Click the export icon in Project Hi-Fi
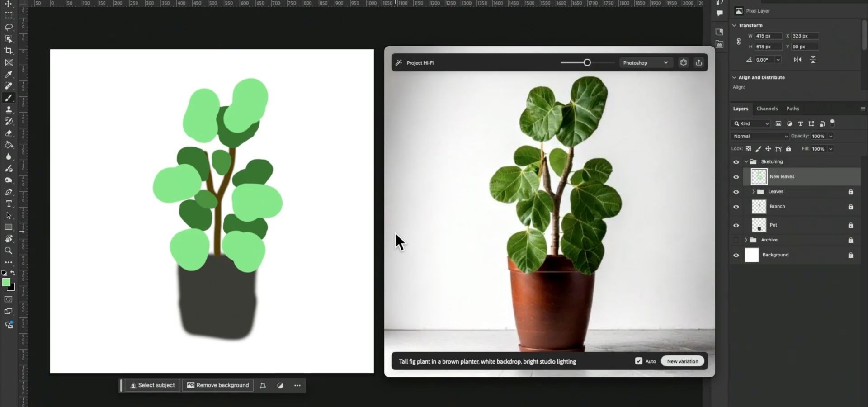 click(x=698, y=63)
